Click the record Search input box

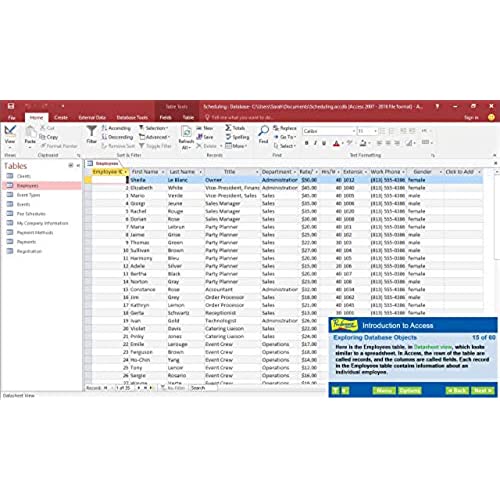click(x=203, y=388)
